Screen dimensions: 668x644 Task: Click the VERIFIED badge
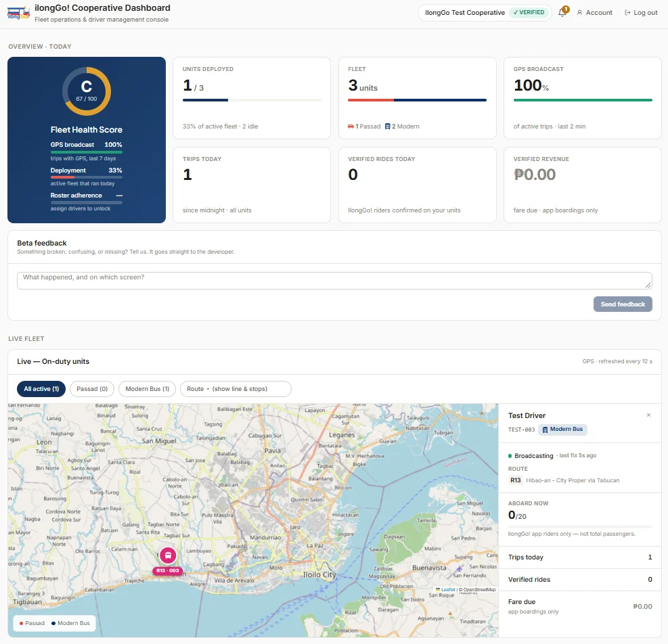529,12
